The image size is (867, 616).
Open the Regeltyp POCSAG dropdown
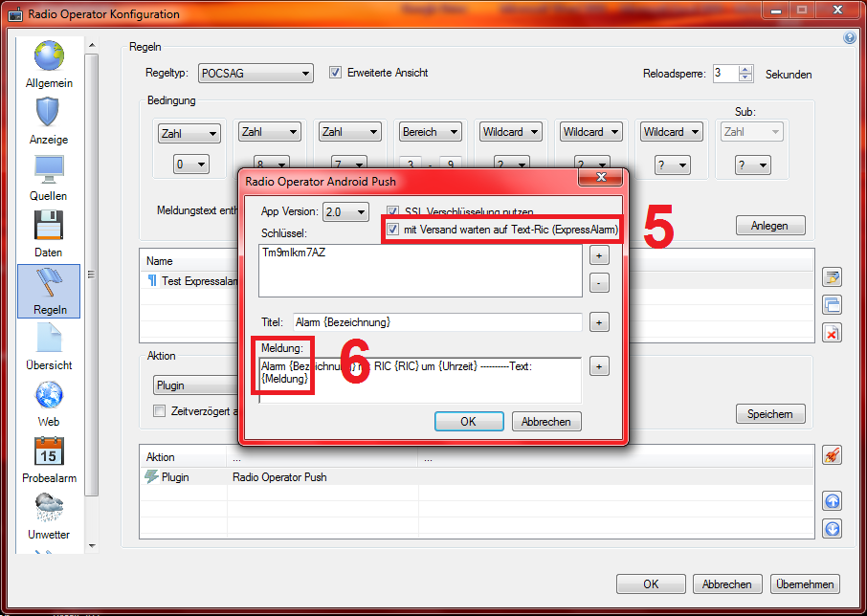256,74
